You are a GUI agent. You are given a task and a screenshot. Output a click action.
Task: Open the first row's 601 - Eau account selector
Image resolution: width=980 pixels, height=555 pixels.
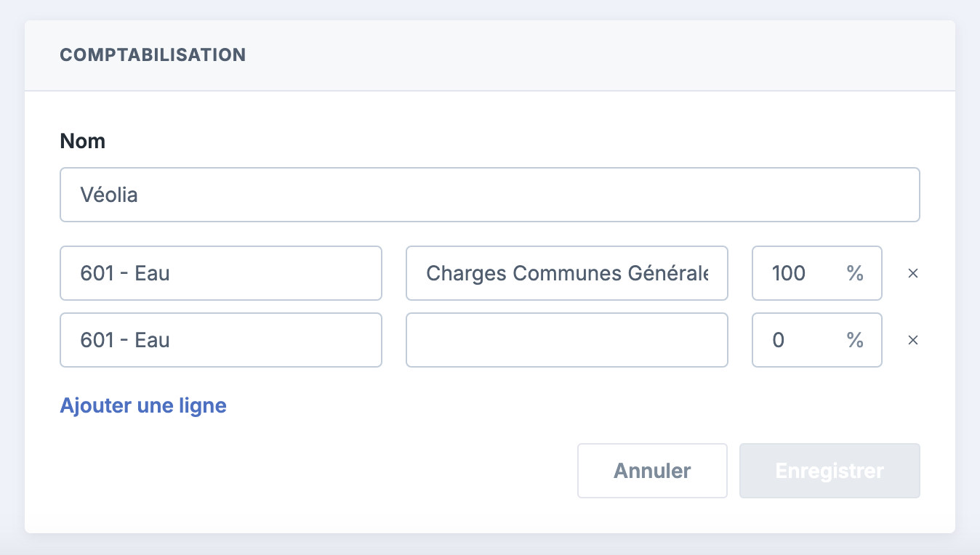pyautogui.click(x=221, y=273)
